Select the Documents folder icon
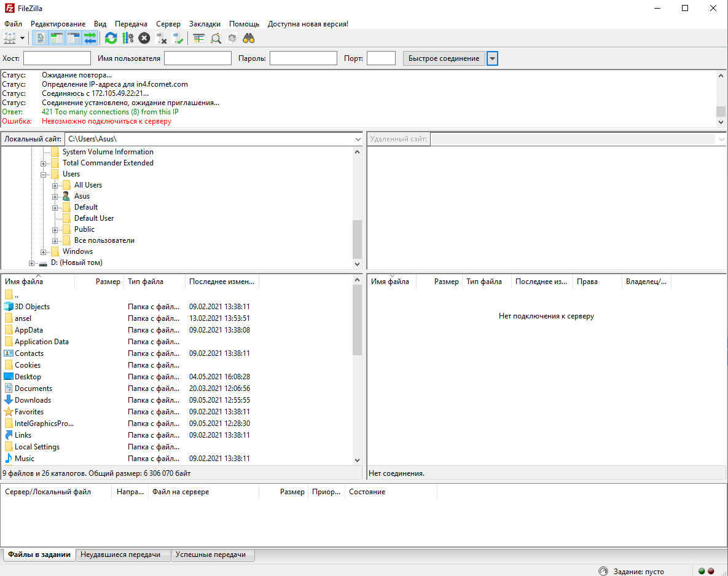Screen dimensions: 728x576 9,389
